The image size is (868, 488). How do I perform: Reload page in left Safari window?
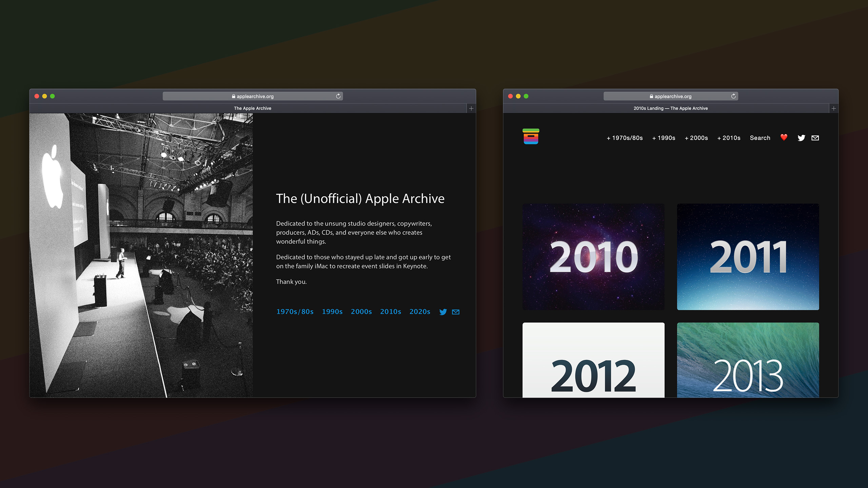point(338,96)
